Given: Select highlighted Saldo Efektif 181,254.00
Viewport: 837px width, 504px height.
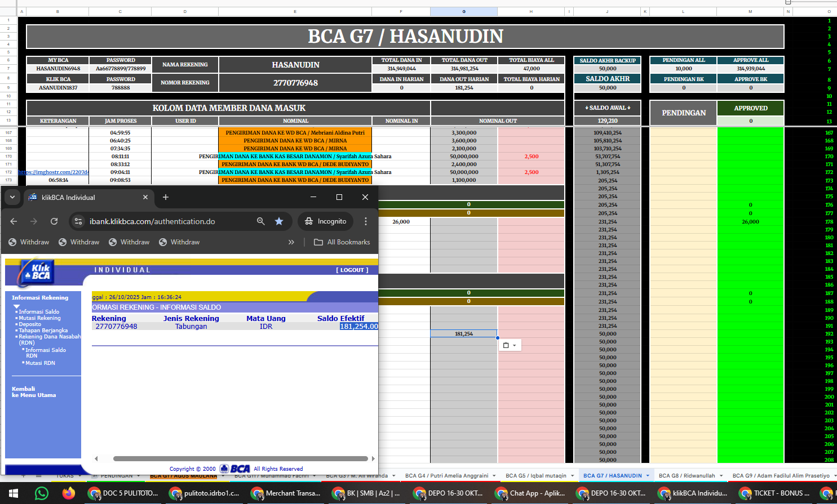Looking at the screenshot, I should point(359,327).
